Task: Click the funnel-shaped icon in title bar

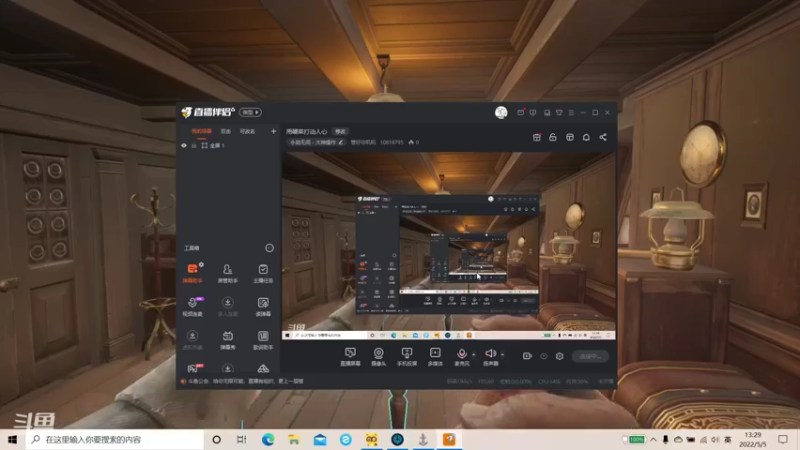Action: tap(559, 112)
